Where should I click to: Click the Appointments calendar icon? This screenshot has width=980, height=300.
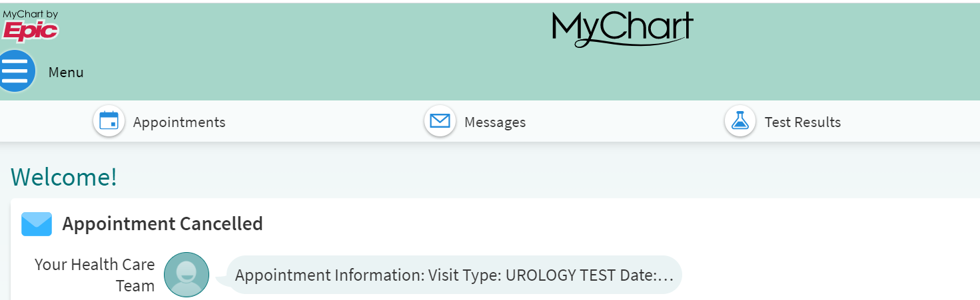(109, 122)
